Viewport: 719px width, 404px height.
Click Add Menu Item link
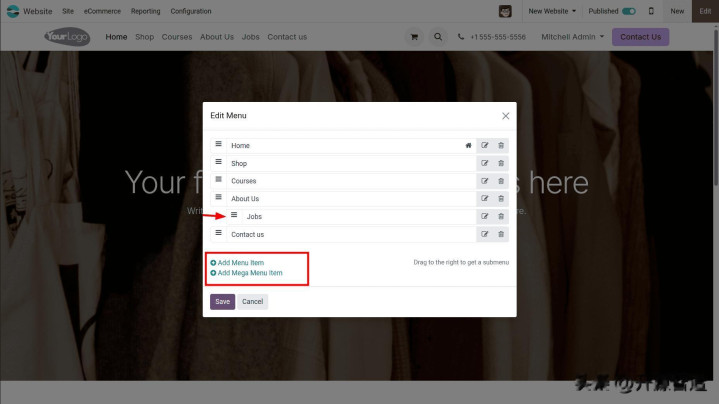coord(237,263)
